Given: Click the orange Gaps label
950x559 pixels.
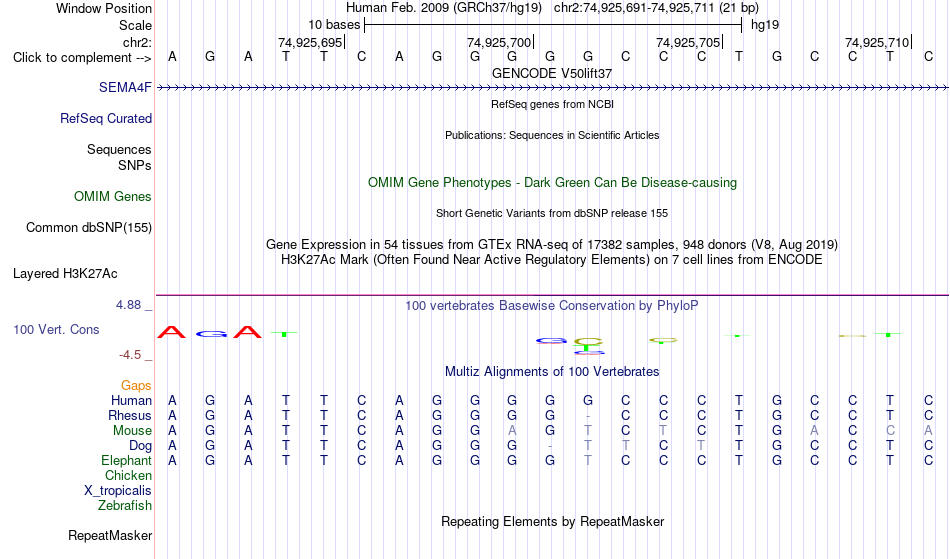Looking at the screenshot, I should 136,386.
